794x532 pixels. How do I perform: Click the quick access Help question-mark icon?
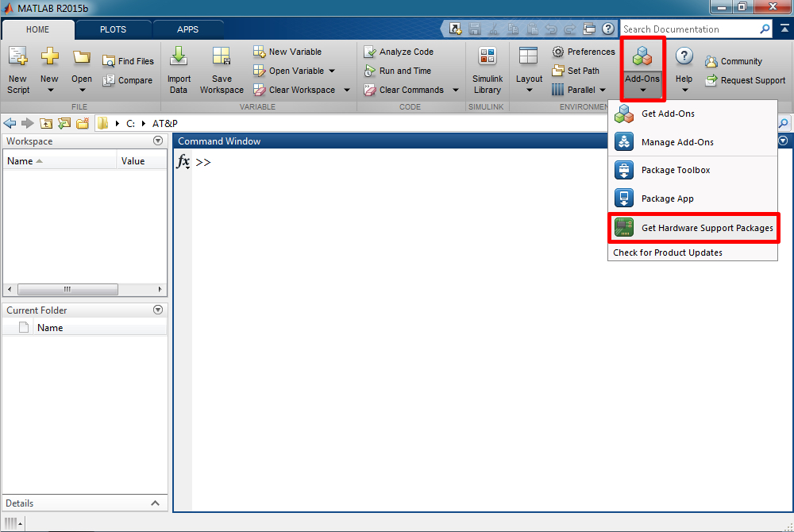click(x=608, y=29)
